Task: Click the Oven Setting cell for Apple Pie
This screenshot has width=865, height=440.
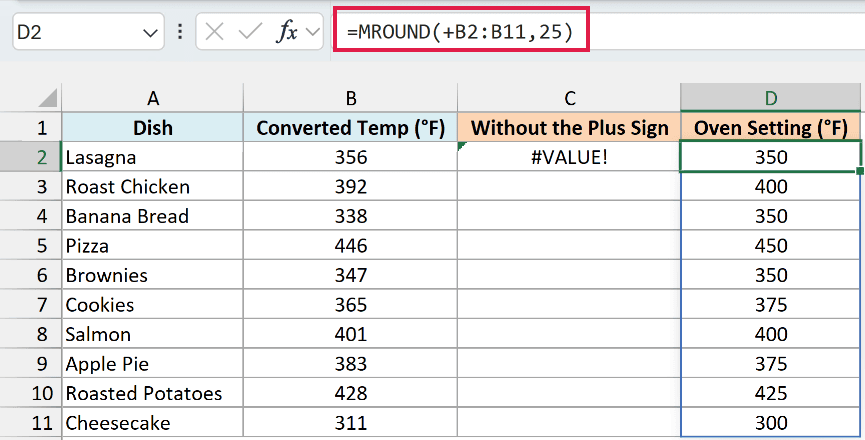Action: [771, 363]
